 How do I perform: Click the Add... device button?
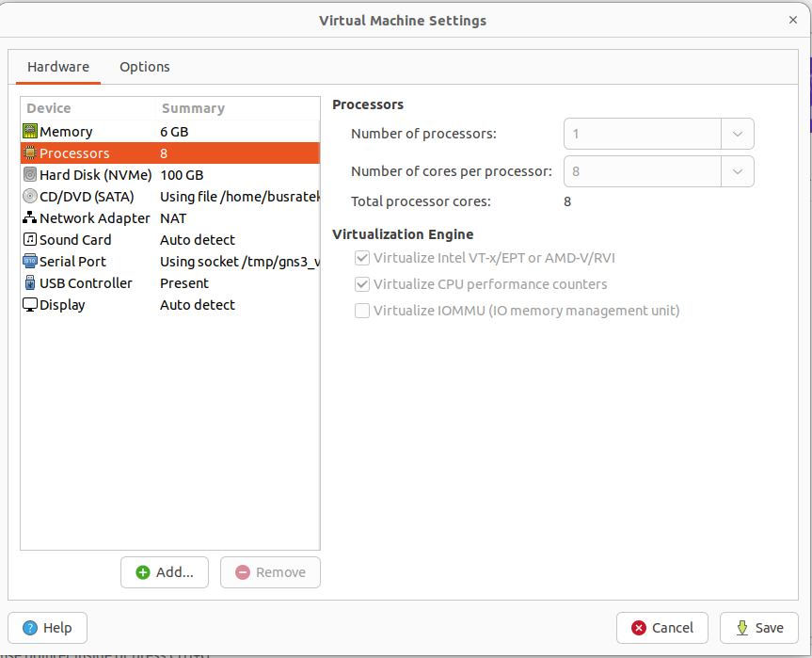point(165,572)
